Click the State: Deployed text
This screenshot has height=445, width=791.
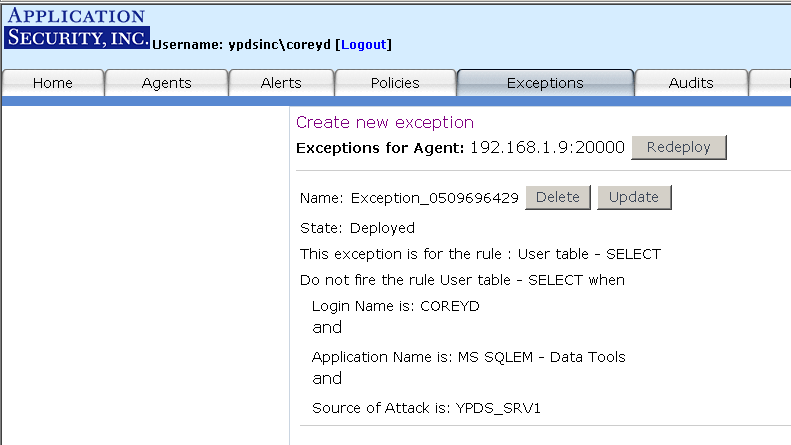[x=357, y=228]
